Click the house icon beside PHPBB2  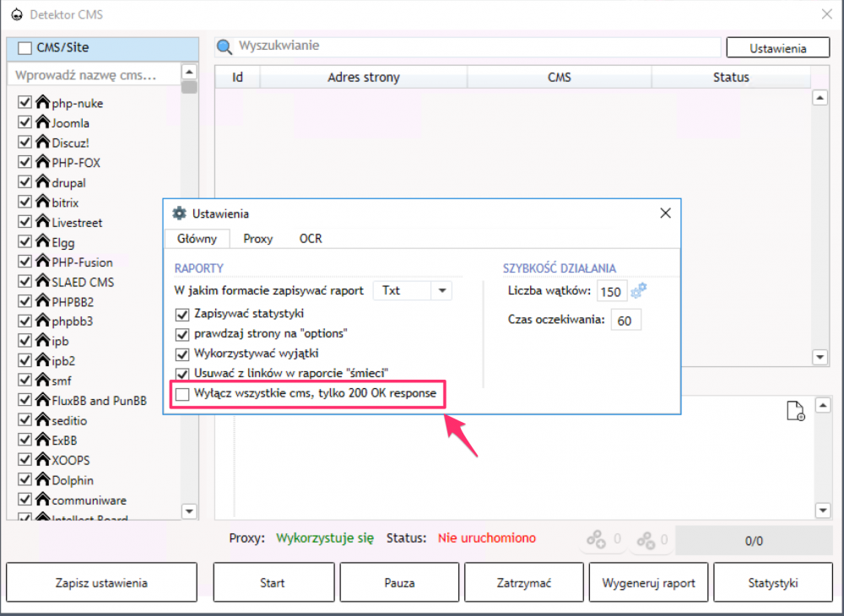pos(42,300)
